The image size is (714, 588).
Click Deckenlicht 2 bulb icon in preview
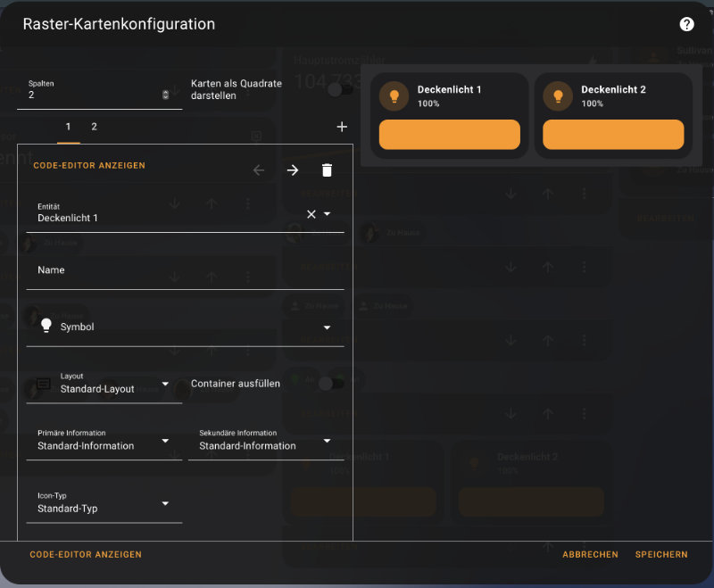pos(558,96)
